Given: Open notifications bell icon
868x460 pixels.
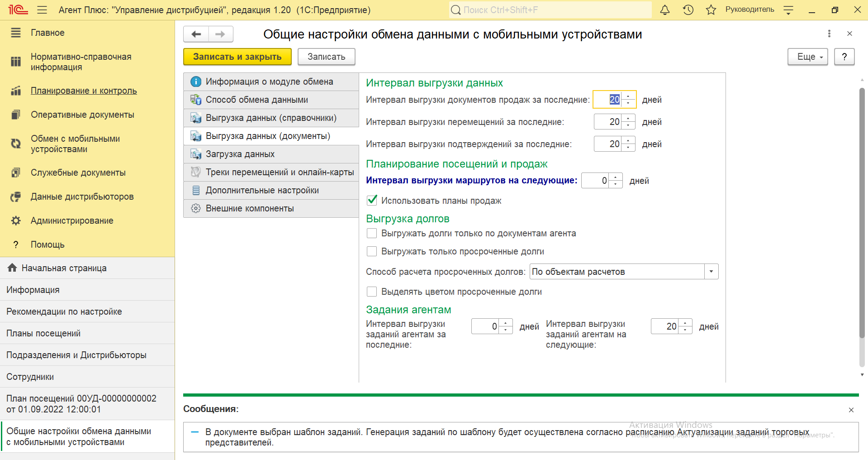Looking at the screenshot, I should coord(665,10).
